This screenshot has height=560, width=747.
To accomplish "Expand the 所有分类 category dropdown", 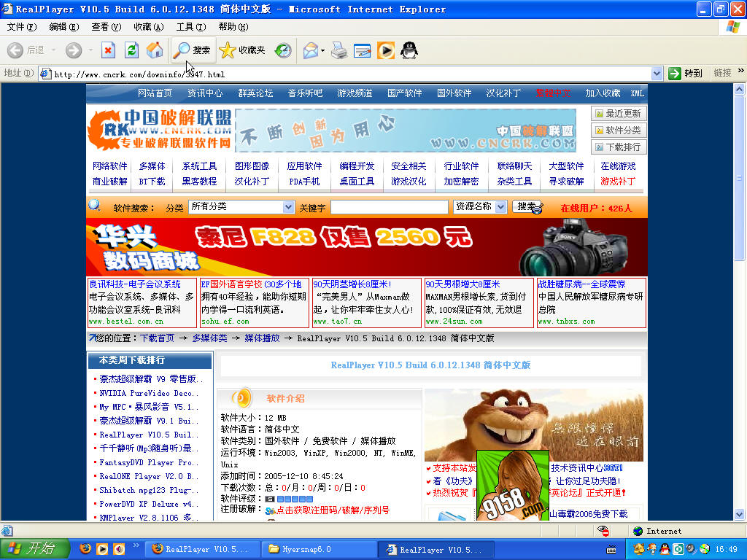I will (287, 206).
